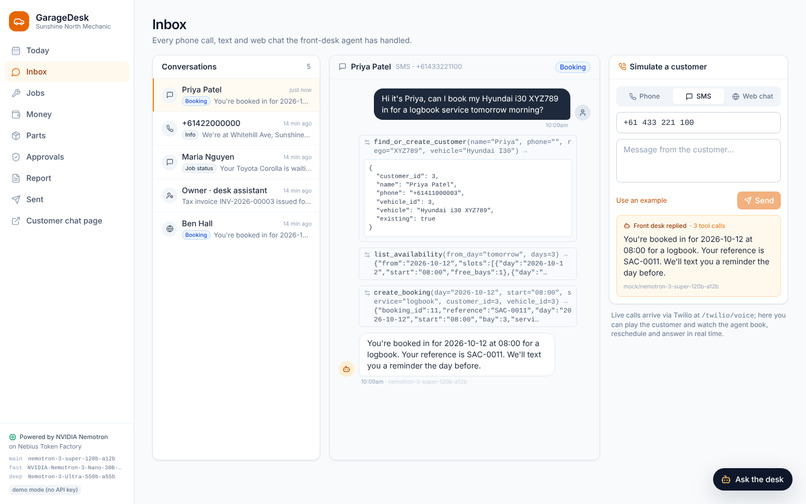Click the phone icon on +61422000000 row
The width and height of the screenshot is (806, 504).
pos(169,128)
